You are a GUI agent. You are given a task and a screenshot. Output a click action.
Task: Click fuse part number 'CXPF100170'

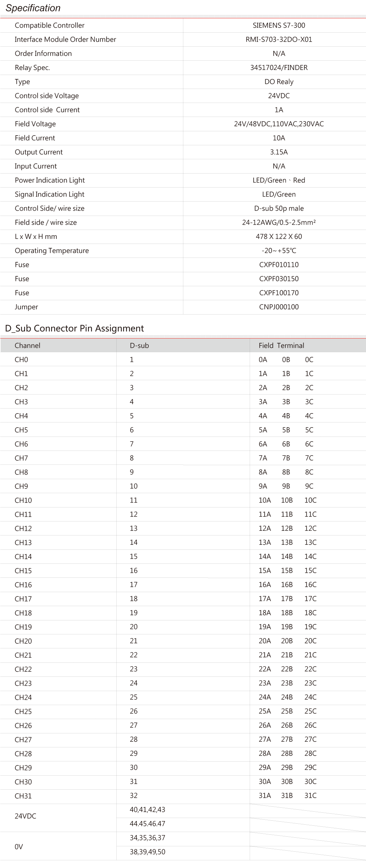[x=279, y=293]
